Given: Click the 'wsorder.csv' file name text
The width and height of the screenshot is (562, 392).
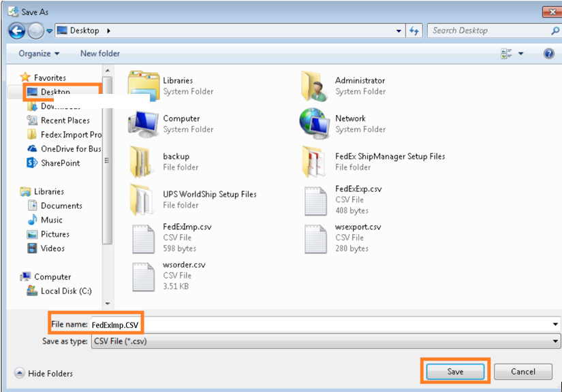Looking at the screenshot, I should point(184,265).
